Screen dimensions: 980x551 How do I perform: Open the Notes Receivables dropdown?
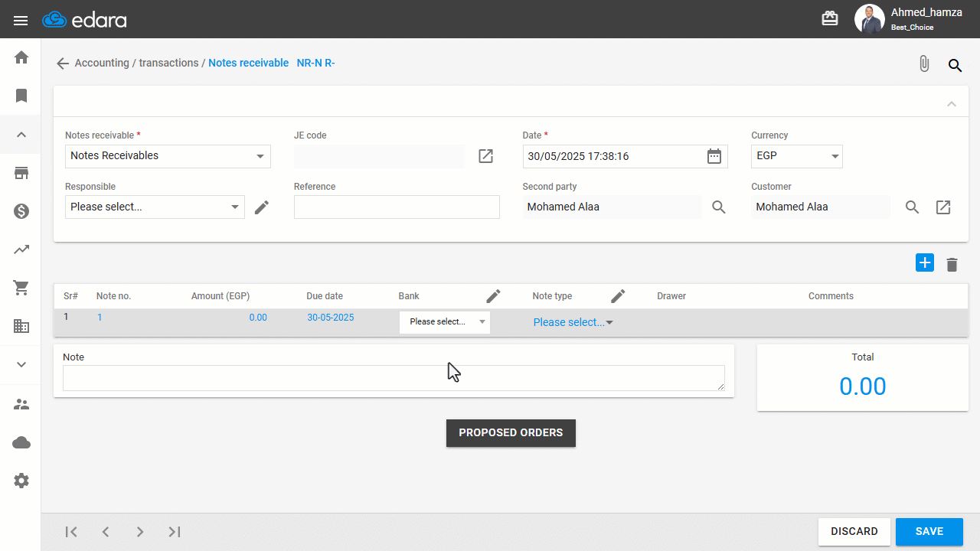click(x=168, y=156)
